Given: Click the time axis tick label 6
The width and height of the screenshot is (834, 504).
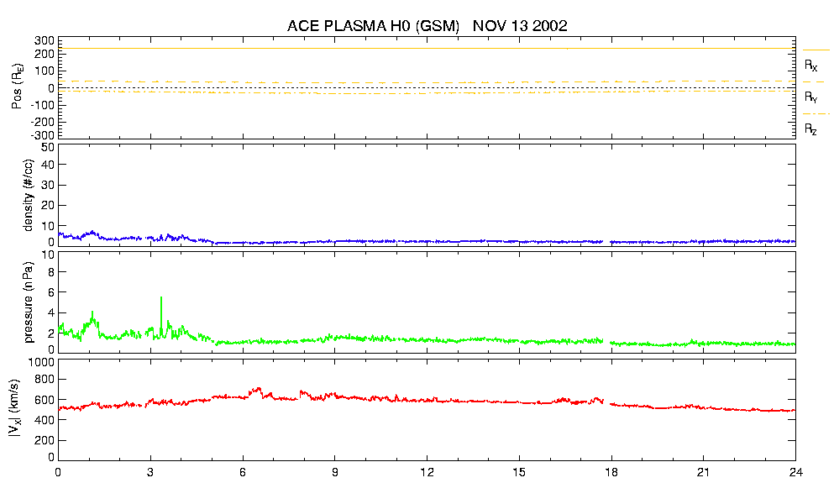Looking at the screenshot, I should 243,472.
